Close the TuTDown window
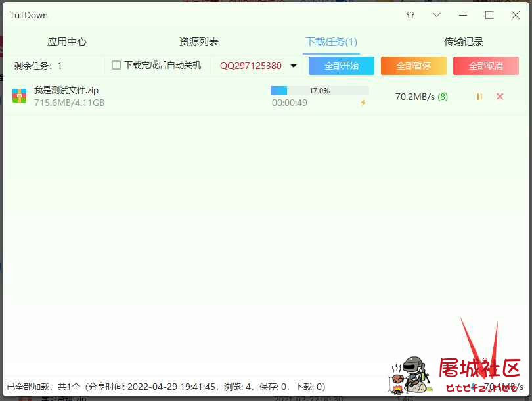 point(516,15)
